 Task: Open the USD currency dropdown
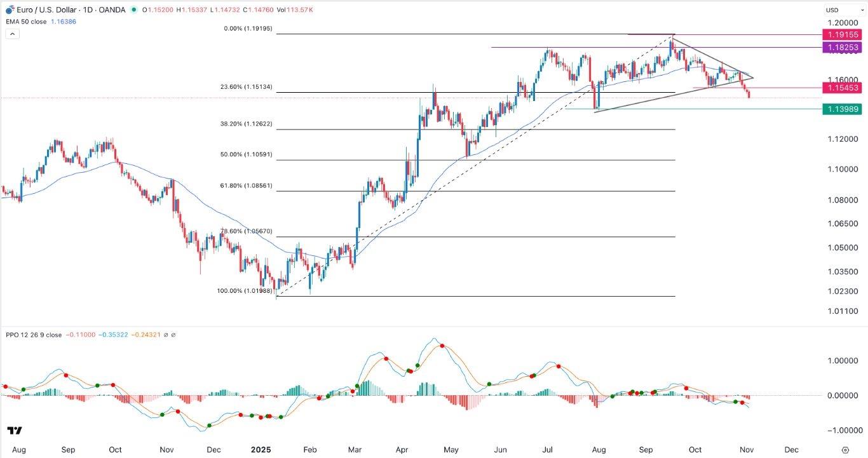[832, 10]
